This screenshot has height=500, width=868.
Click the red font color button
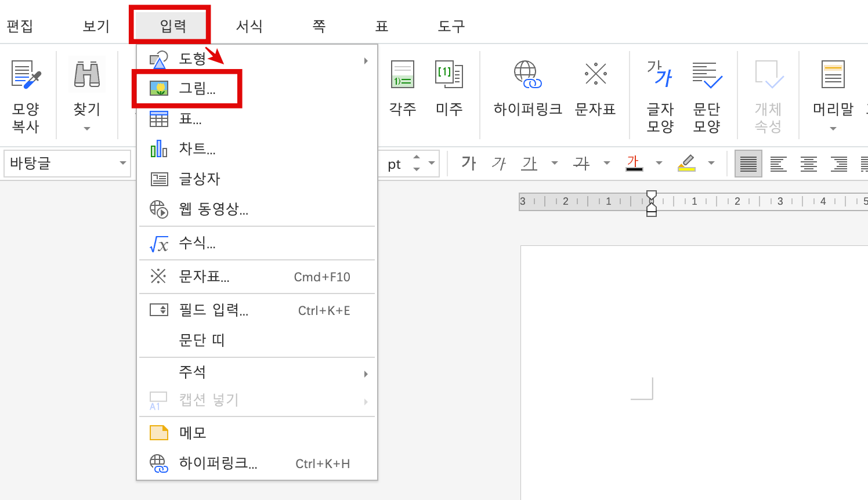pyautogui.click(x=634, y=164)
